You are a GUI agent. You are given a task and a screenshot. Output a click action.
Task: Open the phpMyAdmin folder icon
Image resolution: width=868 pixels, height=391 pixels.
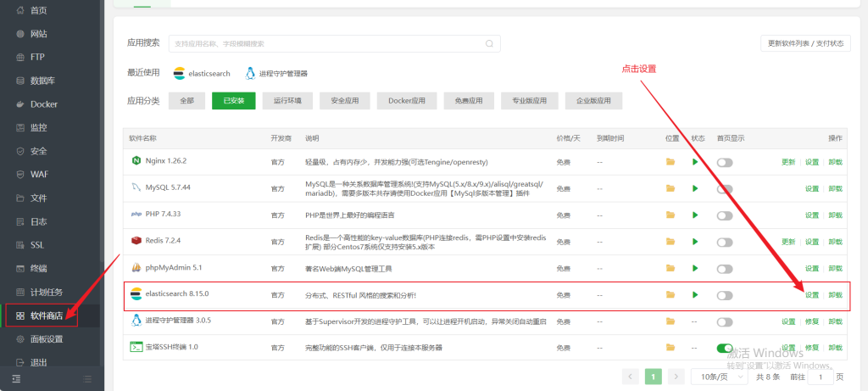[670, 268]
